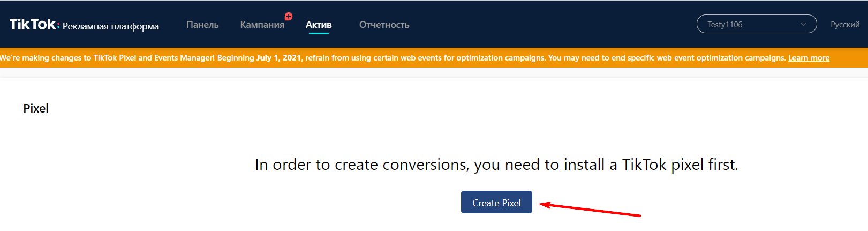Open the Testy1106 account dropdown

pyautogui.click(x=756, y=24)
